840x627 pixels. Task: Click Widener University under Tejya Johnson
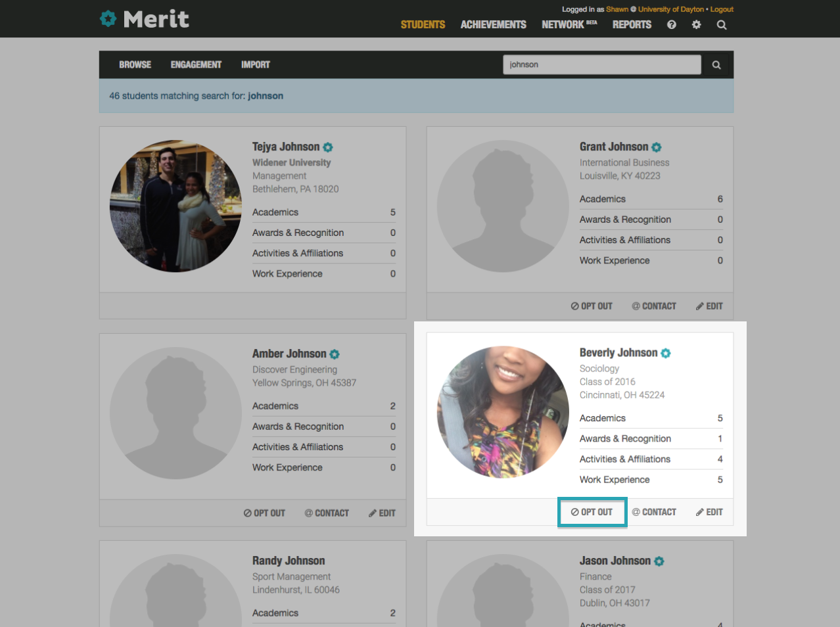292,162
